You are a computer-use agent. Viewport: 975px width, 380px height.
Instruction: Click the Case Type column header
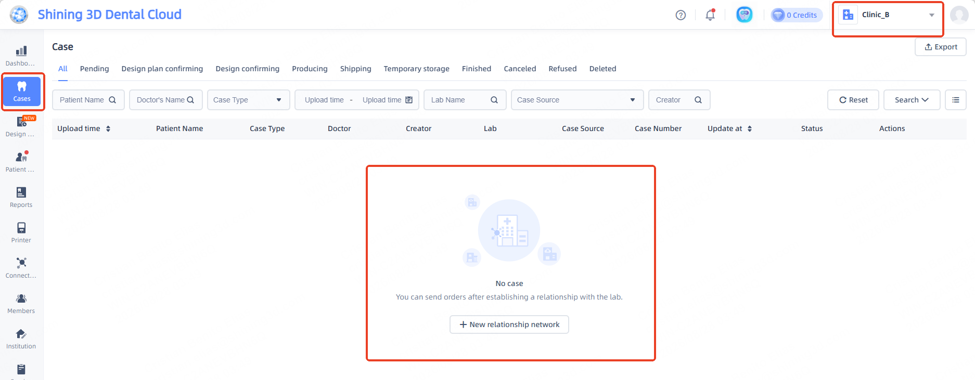[267, 129]
